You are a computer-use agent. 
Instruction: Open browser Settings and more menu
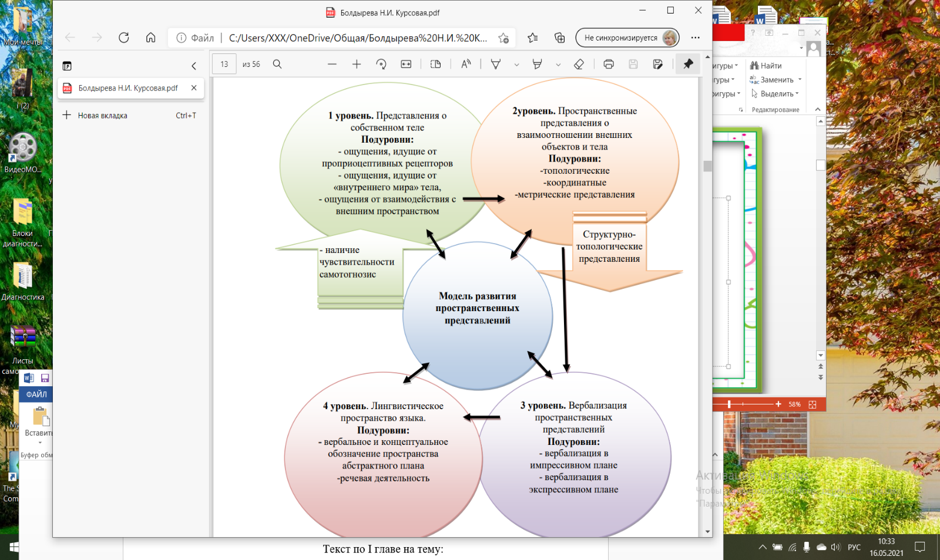coord(696,38)
